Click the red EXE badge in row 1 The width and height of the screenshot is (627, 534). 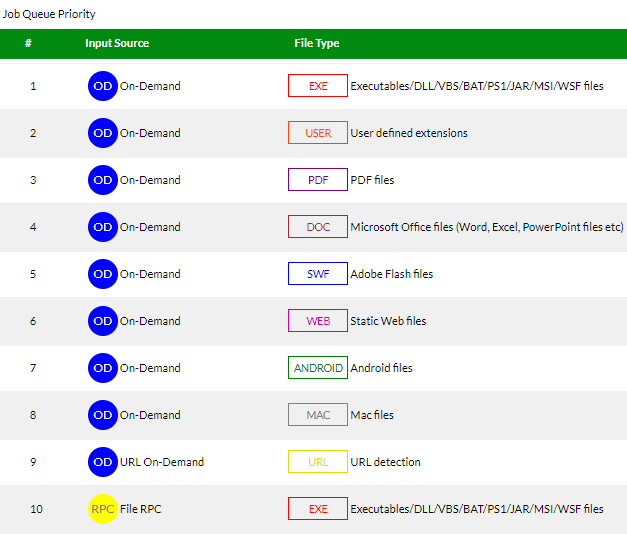pos(318,86)
